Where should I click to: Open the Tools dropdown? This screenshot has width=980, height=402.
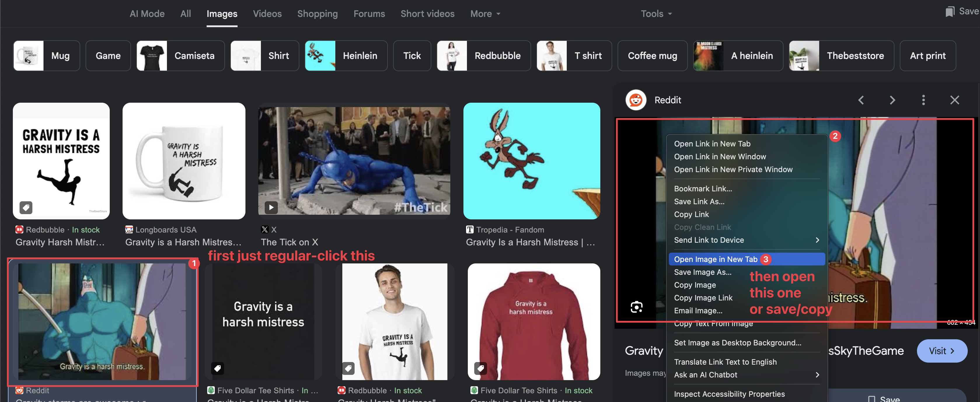656,14
